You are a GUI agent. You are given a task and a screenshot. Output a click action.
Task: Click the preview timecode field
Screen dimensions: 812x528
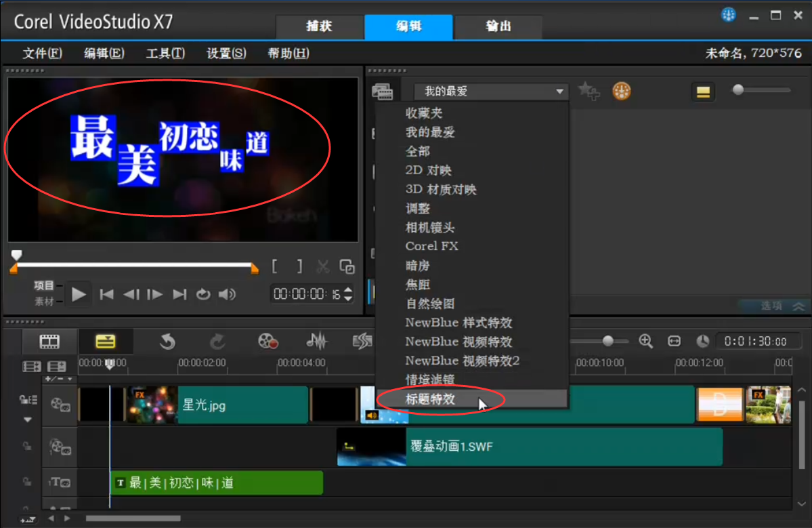tap(307, 294)
